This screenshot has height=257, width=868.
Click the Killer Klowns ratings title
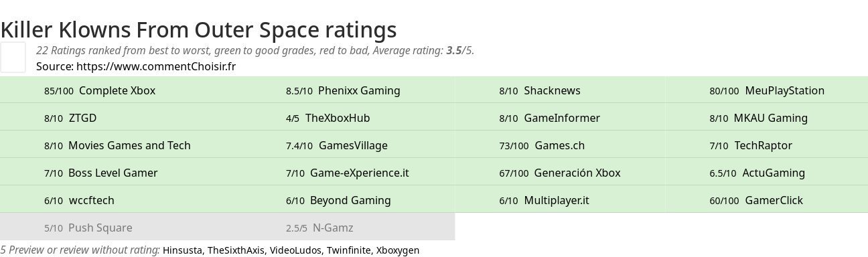[x=199, y=30]
